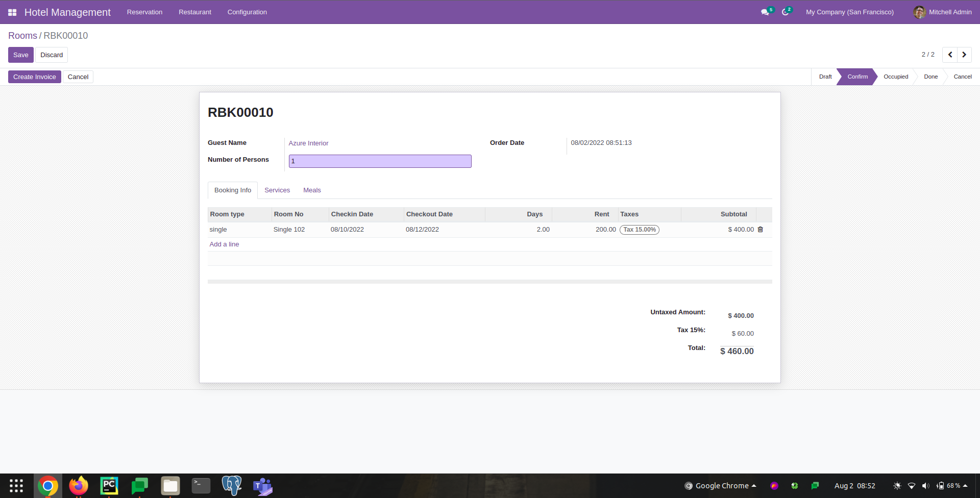Select the Draft status stage

click(825, 77)
